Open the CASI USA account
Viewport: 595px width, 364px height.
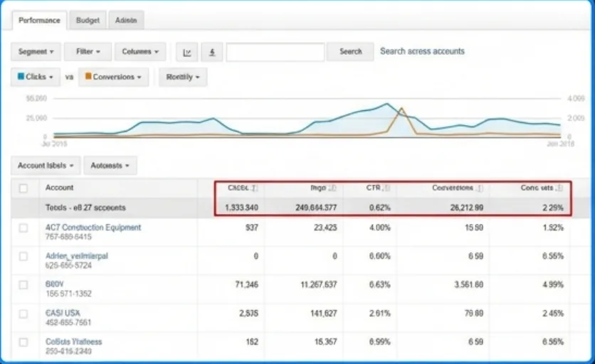(63, 314)
